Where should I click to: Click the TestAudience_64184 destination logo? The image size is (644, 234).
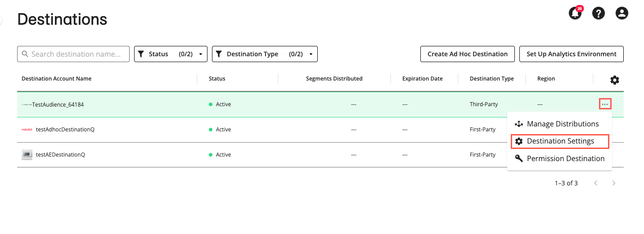(x=27, y=104)
